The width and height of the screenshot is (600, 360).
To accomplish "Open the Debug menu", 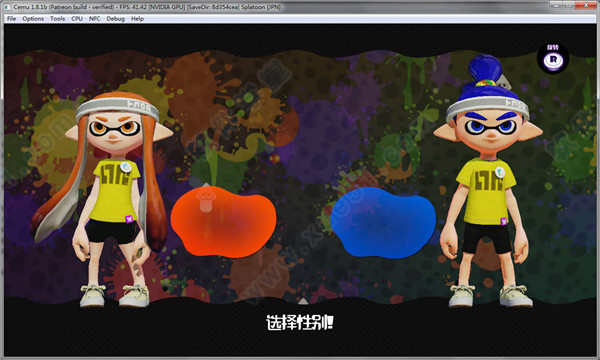I will (x=116, y=19).
